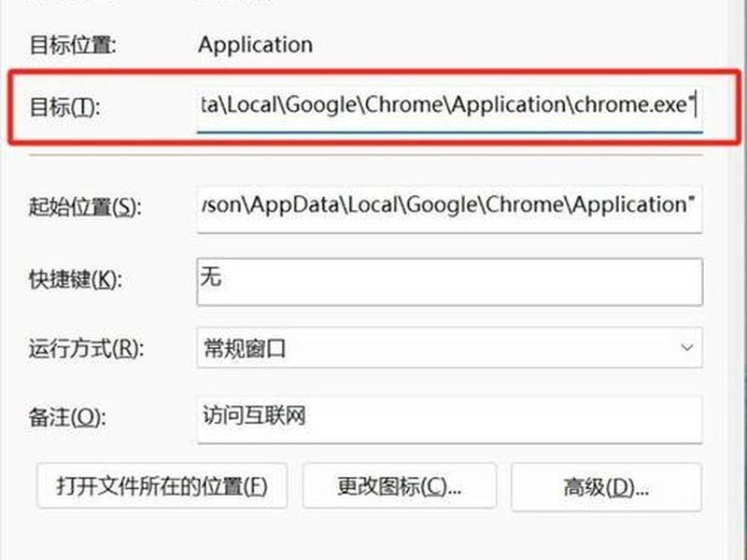This screenshot has width=747, height=560.
Task: Select the 目标位置 value text Application
Action: [x=255, y=45]
